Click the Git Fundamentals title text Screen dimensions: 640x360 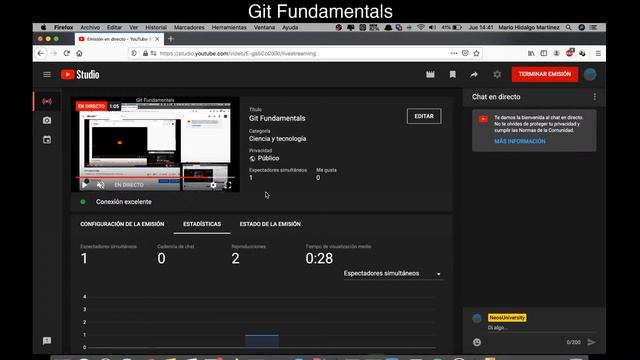(x=277, y=118)
